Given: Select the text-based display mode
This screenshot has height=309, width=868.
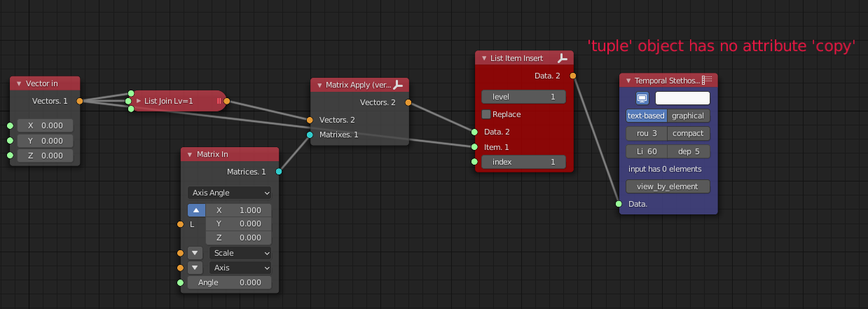Looking at the screenshot, I should click(647, 116).
